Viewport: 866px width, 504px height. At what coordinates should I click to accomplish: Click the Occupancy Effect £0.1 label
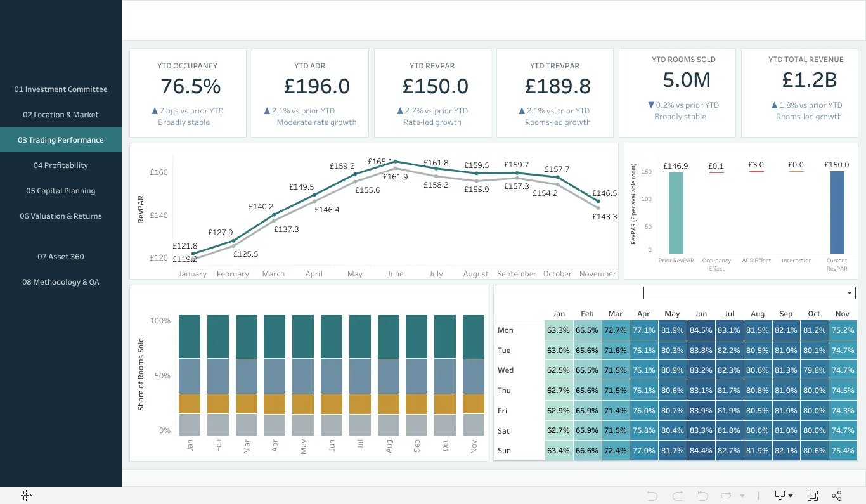click(716, 166)
